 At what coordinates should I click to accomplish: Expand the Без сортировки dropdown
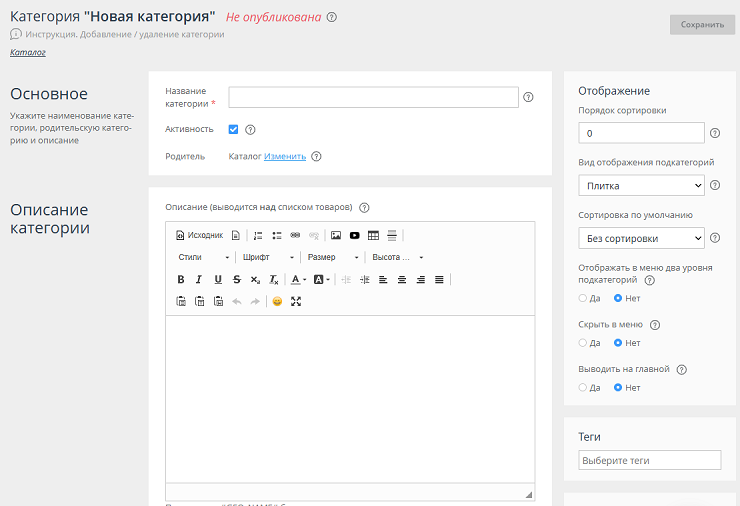click(641, 238)
